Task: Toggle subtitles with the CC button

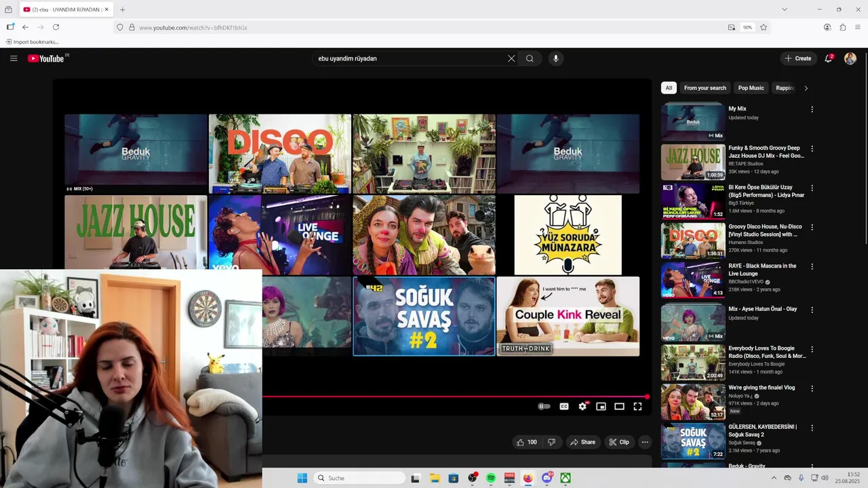Action: (564, 406)
